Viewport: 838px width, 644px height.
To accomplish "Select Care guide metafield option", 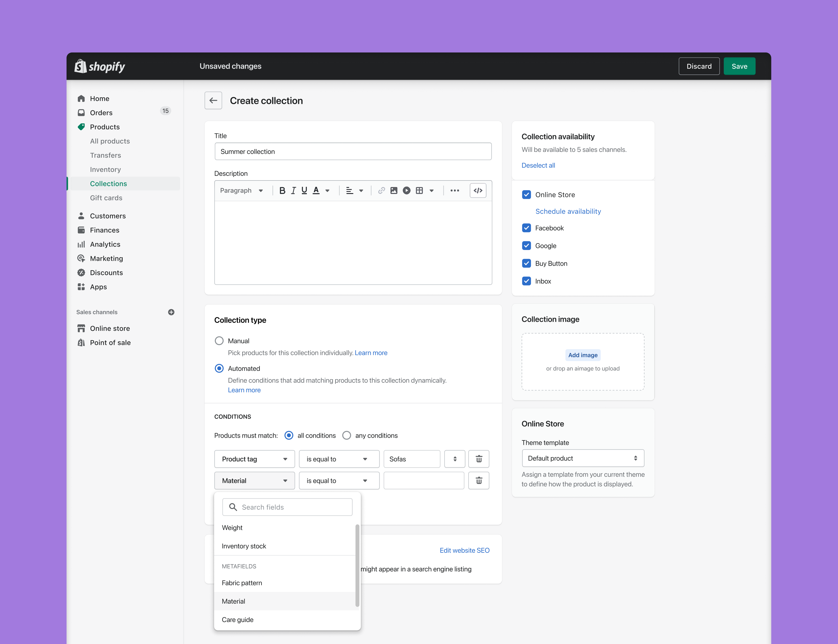I will 285,620.
